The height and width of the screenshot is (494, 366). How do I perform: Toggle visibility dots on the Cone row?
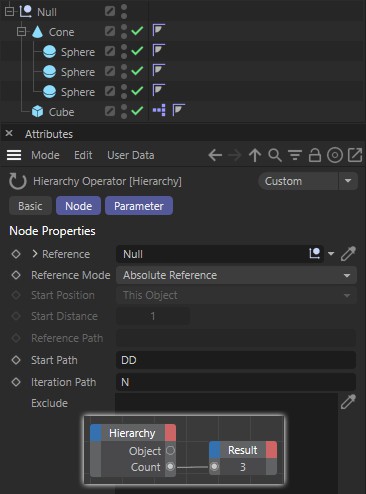pyautogui.click(x=124, y=31)
